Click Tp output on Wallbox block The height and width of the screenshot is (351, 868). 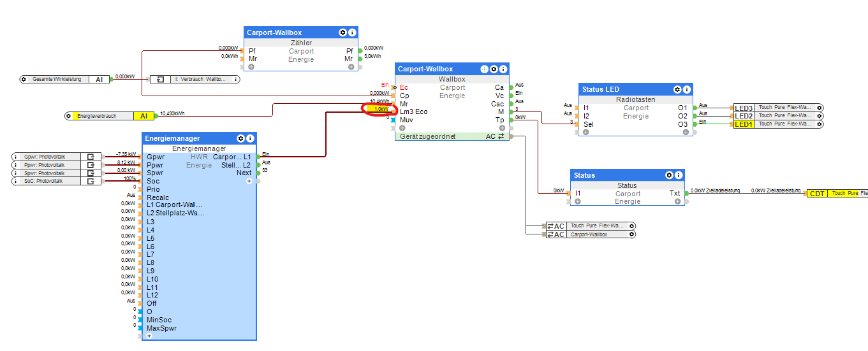[x=499, y=120]
